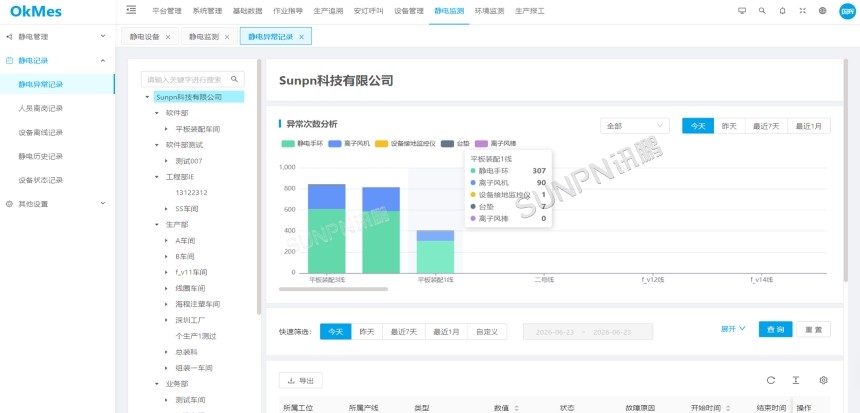Viewport: 860px width, 413px height.
Task: Toggle the 台垫 legend series
Action: [455, 144]
